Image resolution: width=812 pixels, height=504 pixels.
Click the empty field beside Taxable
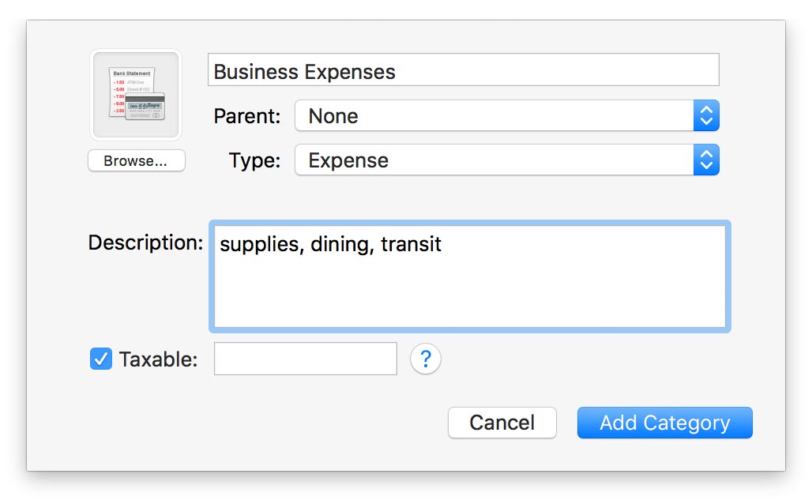(305, 359)
